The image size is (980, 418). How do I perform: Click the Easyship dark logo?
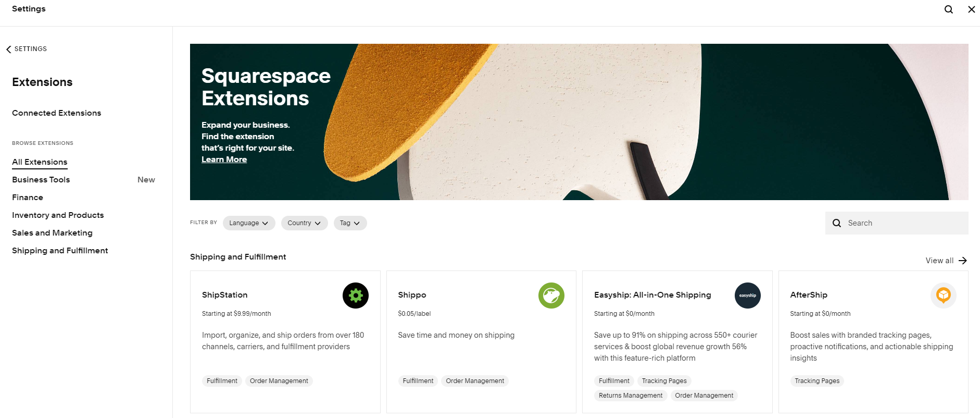[748, 296]
